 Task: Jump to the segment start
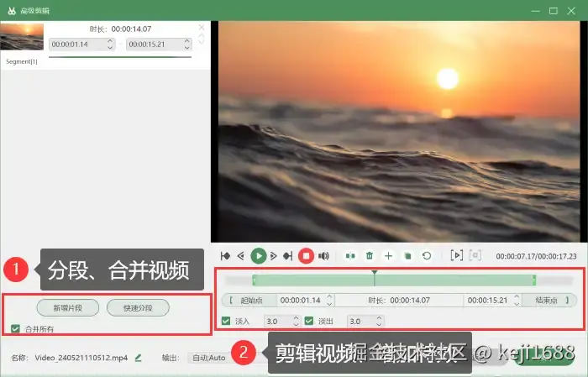pyautogui.click(x=225, y=256)
